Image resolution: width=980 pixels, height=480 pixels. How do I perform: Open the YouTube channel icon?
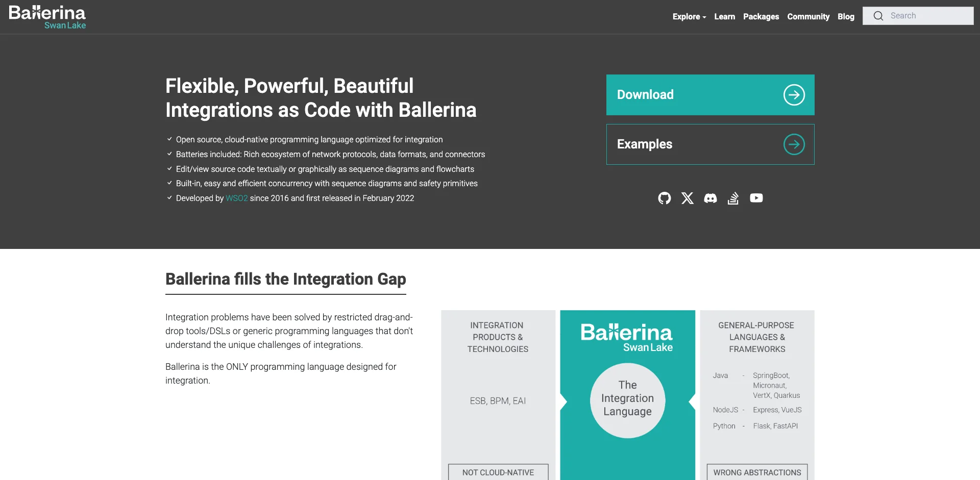point(756,198)
